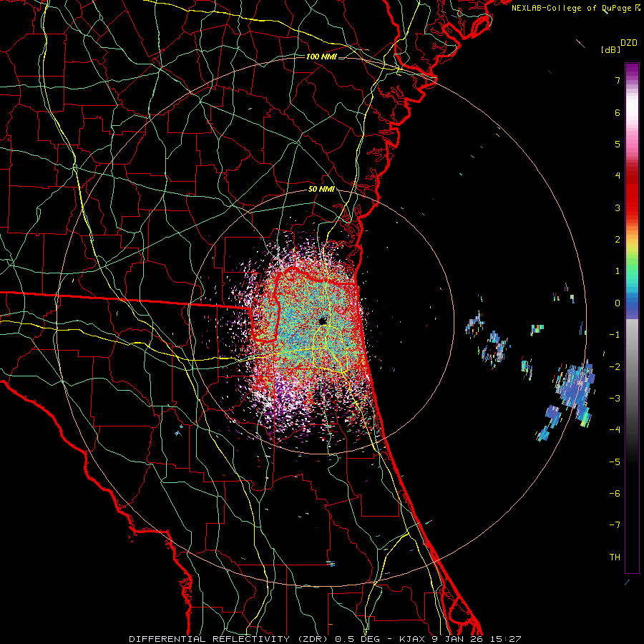This screenshot has height=644, width=644.
Task: Select the 0 dB scale label
Action: click(618, 303)
